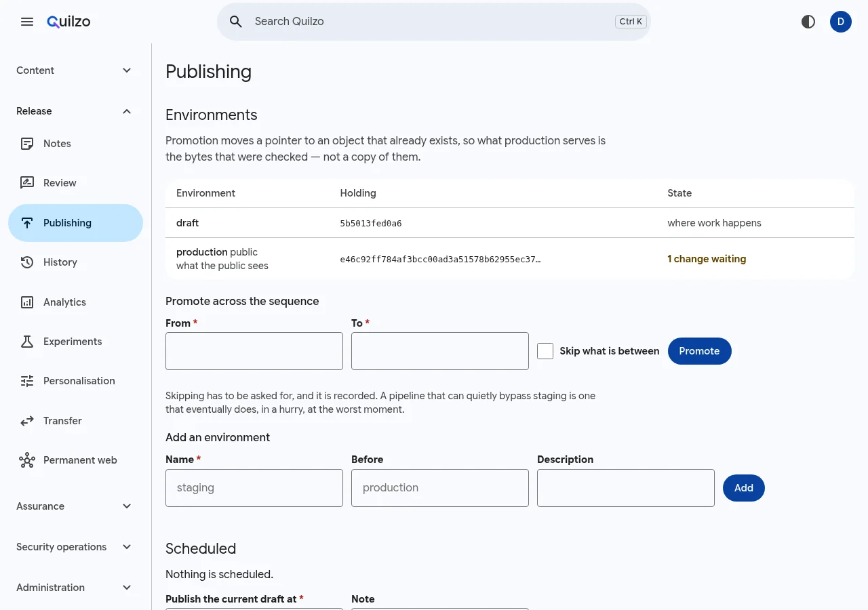
Task: Open the hamburger navigation menu
Action: coord(27,22)
